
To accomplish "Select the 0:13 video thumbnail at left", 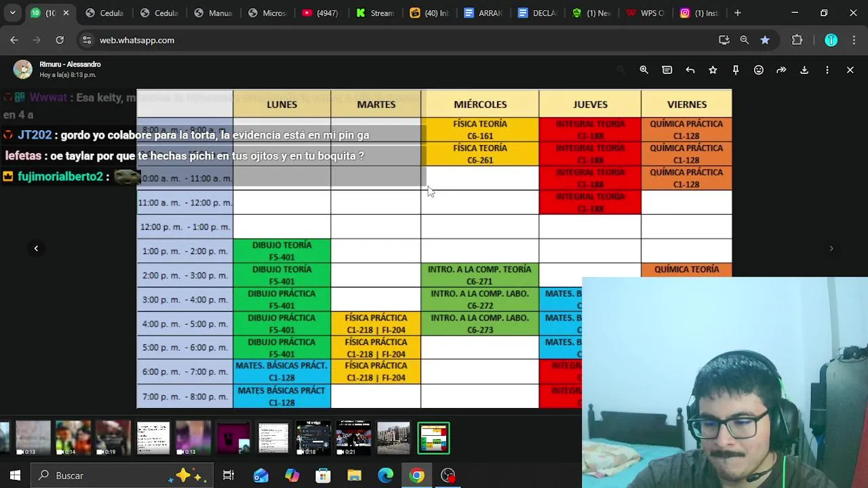I will click(33, 438).
